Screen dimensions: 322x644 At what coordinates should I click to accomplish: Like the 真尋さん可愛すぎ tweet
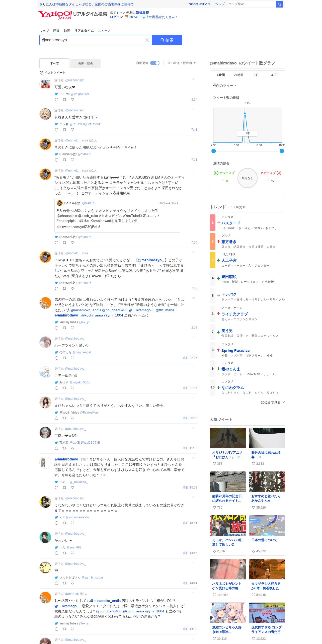click(x=72, y=130)
